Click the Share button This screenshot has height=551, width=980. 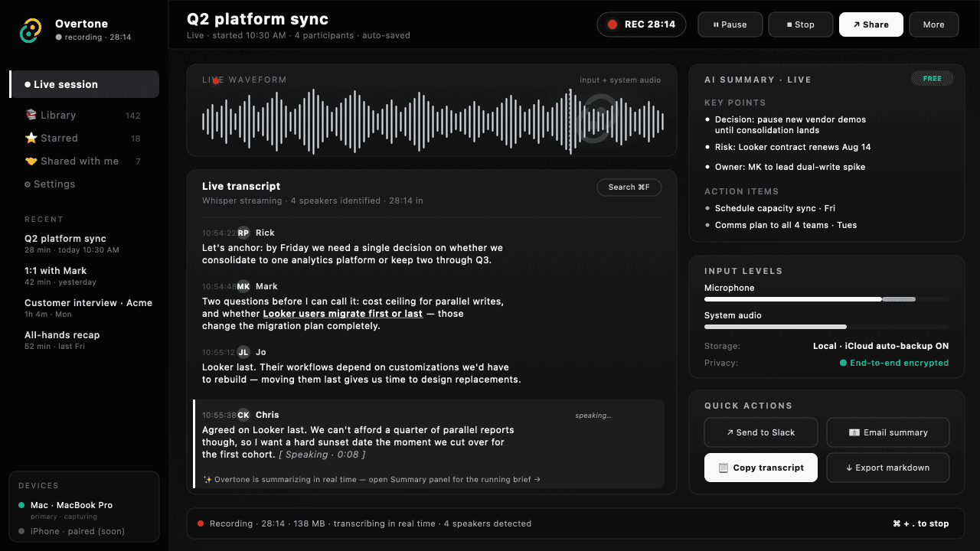coord(871,24)
